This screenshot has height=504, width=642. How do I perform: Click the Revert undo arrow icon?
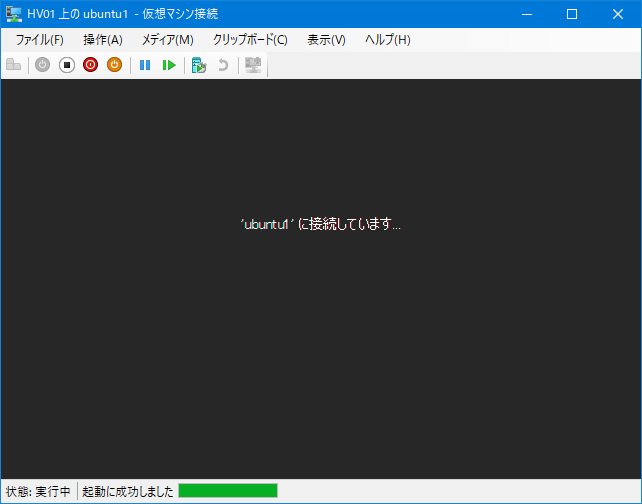[x=223, y=65]
